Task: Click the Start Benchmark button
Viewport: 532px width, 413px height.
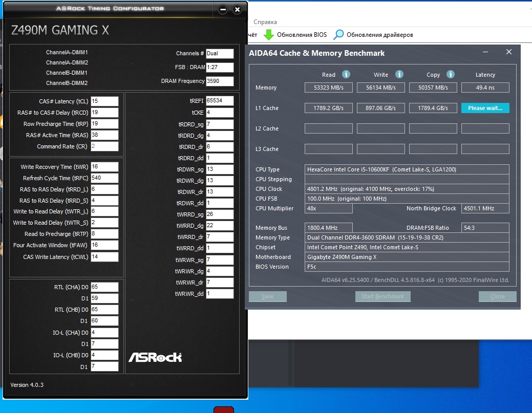Action: coord(382,296)
